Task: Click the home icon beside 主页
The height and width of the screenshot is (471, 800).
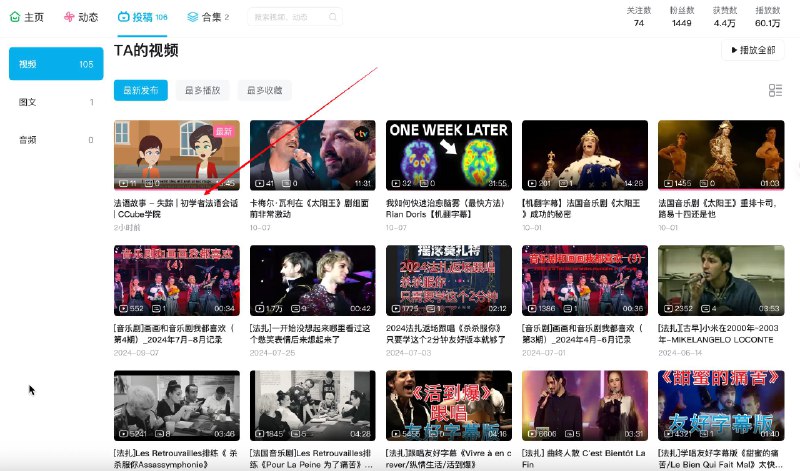Action: [x=15, y=17]
